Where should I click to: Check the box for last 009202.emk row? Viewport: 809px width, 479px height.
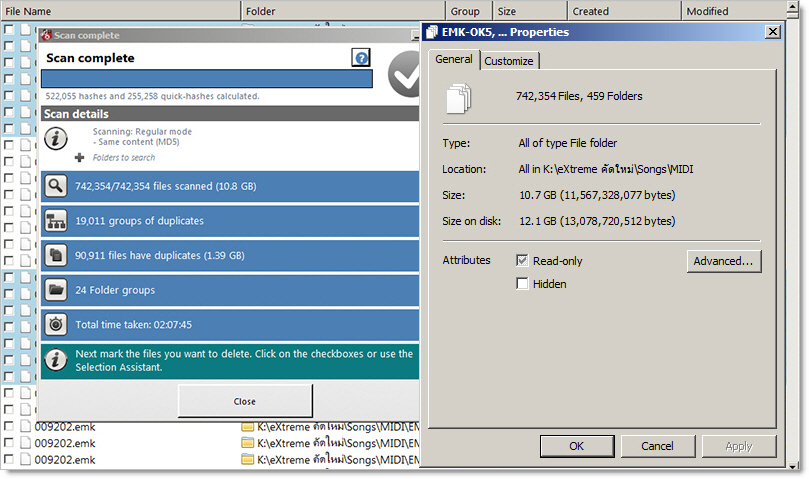point(9,459)
